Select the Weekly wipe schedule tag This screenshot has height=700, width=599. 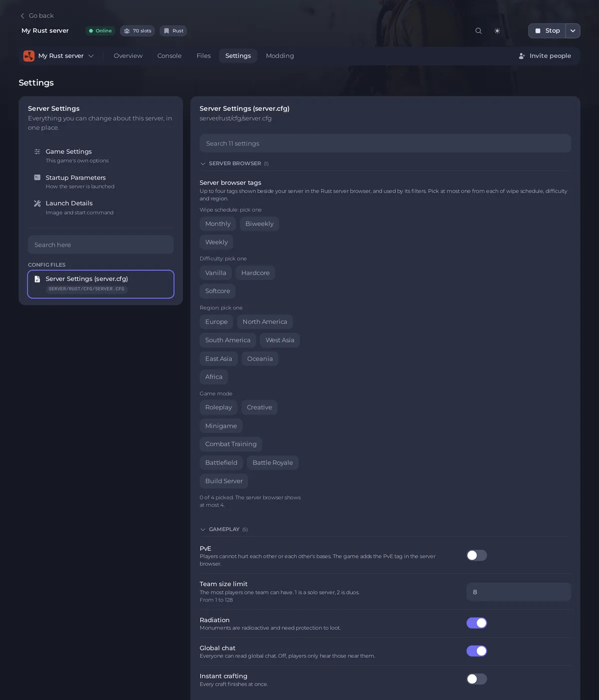[217, 242]
